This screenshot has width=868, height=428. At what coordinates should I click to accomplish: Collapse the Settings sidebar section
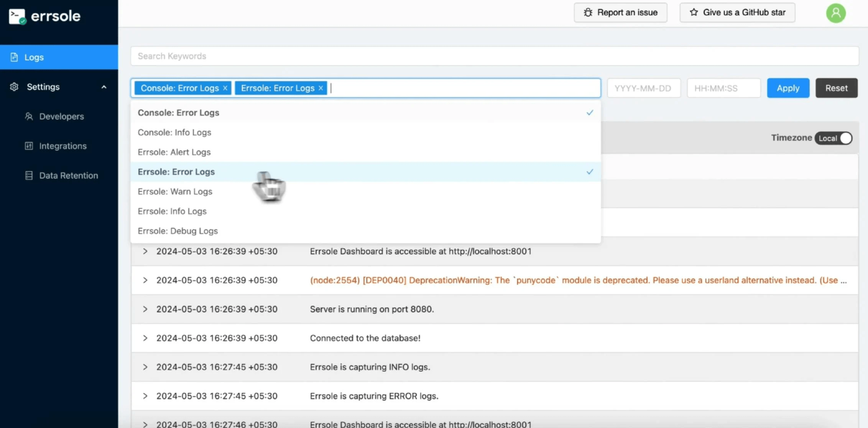[x=104, y=87]
